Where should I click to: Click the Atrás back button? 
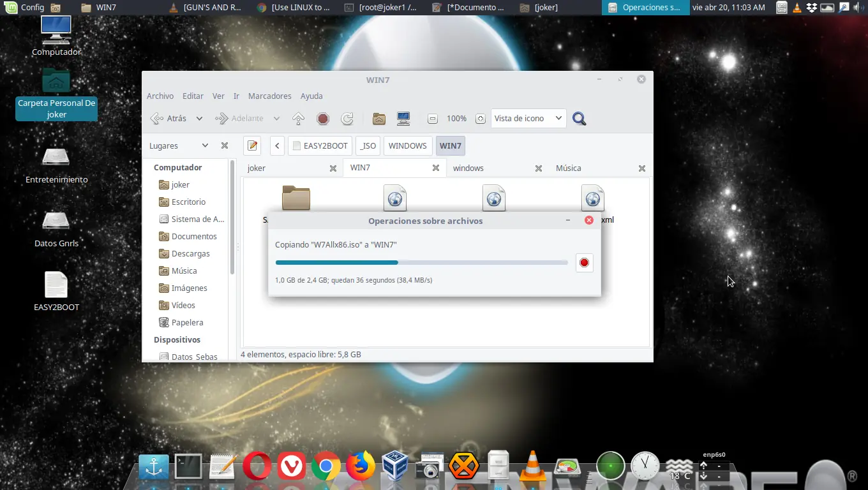pyautogui.click(x=169, y=119)
